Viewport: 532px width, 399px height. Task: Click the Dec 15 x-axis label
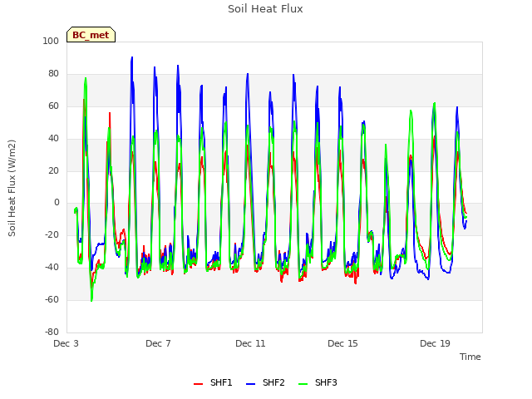(342, 343)
